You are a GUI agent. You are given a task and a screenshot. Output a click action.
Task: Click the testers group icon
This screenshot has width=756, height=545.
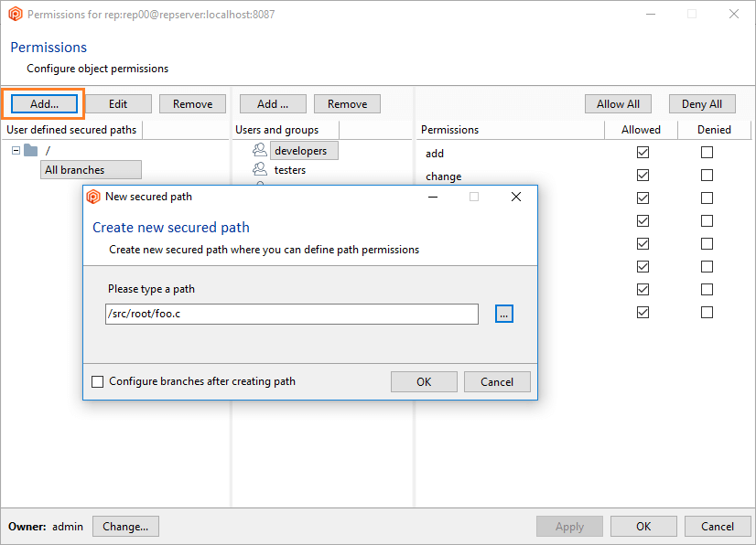260,169
